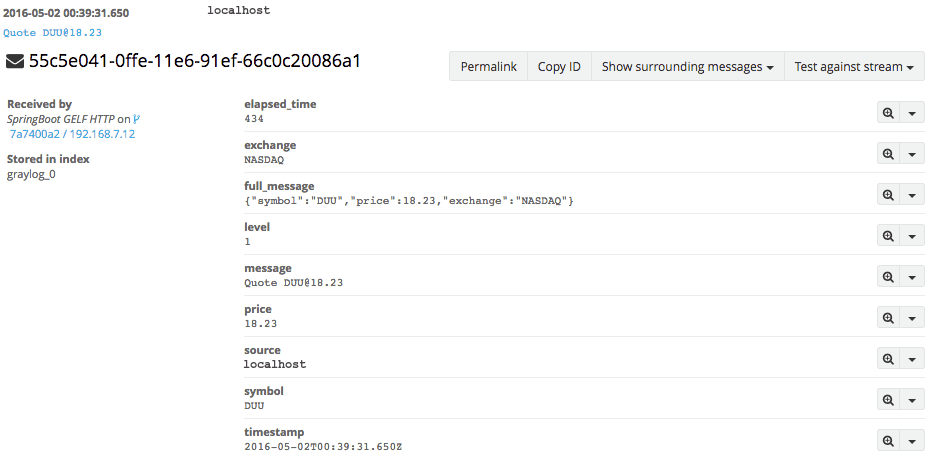
Task: Open the dropdown arrow for symbol field
Action: [912, 400]
